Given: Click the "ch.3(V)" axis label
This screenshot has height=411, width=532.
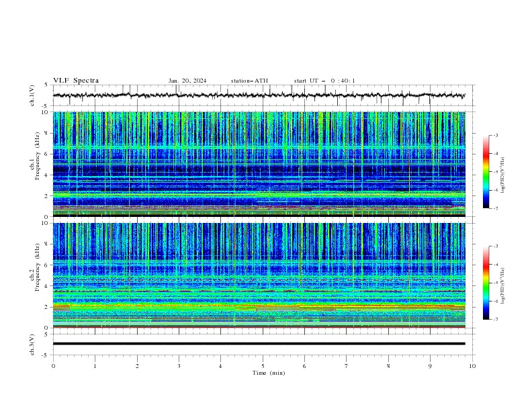Looking at the screenshot, I should click(32, 345).
